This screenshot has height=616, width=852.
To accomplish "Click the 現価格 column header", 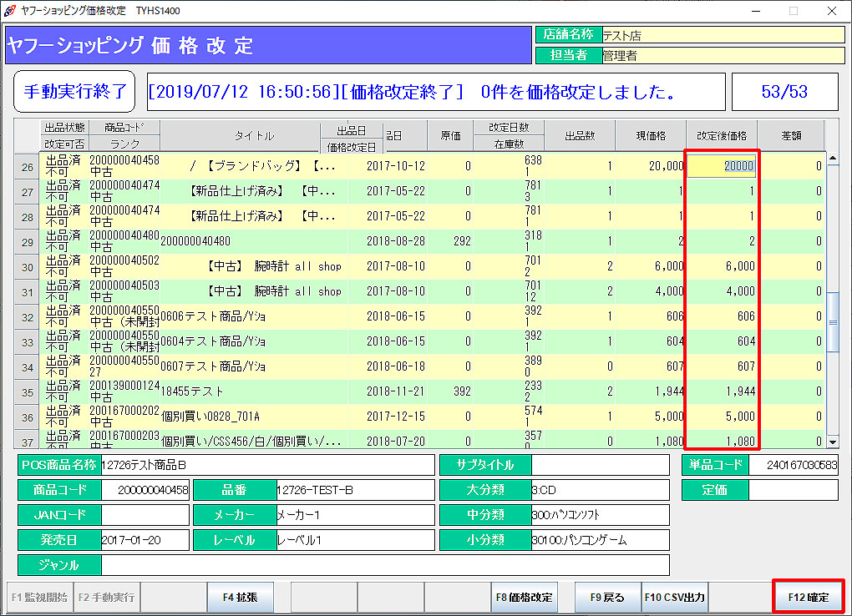I will pyautogui.click(x=650, y=136).
